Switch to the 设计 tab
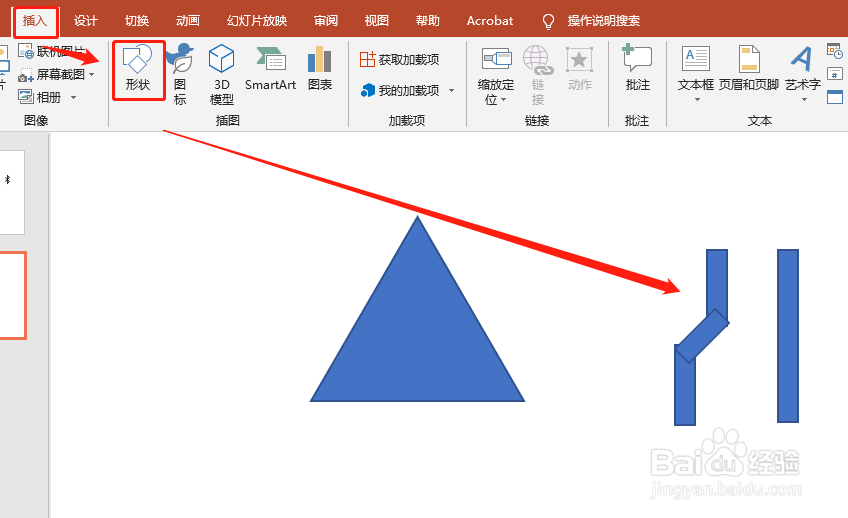Image resolution: width=848 pixels, height=518 pixels. click(x=85, y=21)
